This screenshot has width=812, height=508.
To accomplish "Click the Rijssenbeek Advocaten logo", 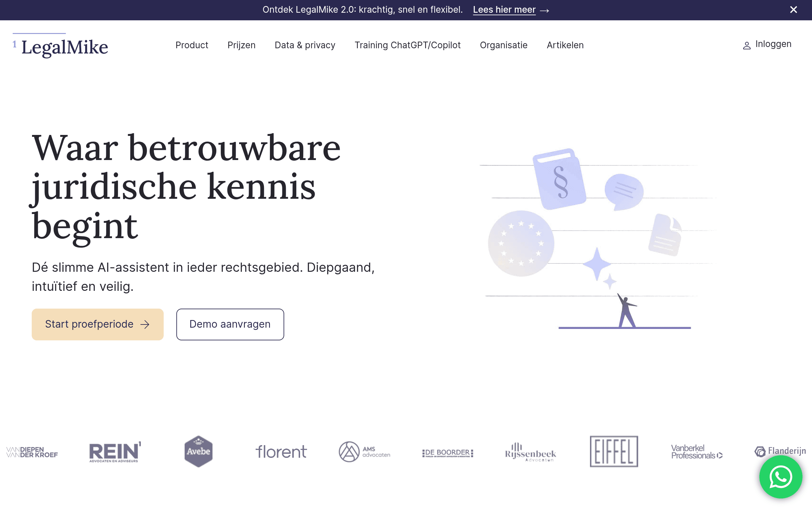I will [x=530, y=452].
